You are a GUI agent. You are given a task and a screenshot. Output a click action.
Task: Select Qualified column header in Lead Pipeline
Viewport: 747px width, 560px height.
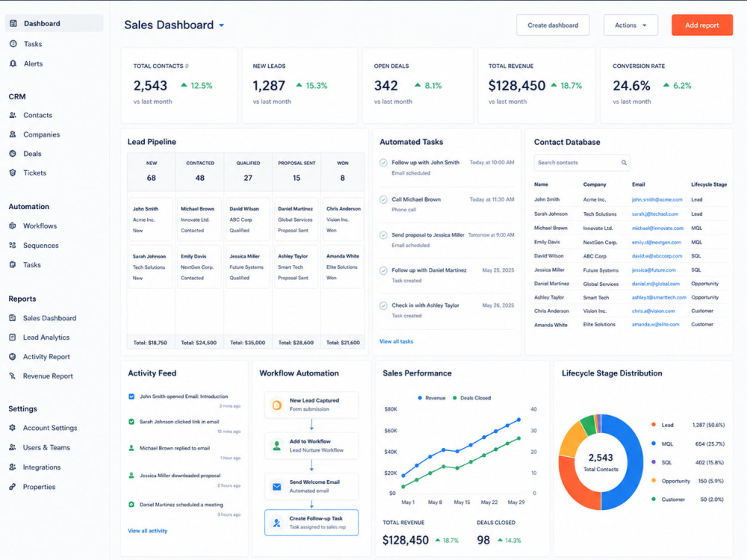point(248,171)
